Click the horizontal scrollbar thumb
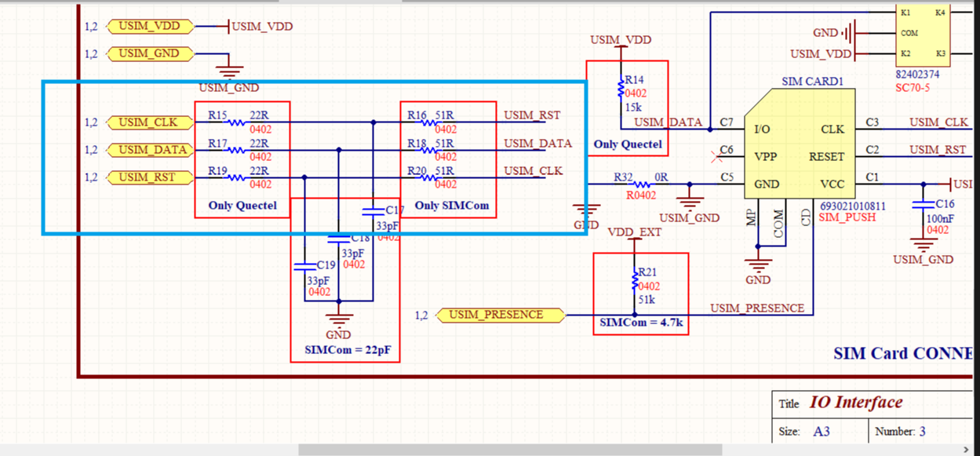This screenshot has width=980, height=456. coord(509,450)
